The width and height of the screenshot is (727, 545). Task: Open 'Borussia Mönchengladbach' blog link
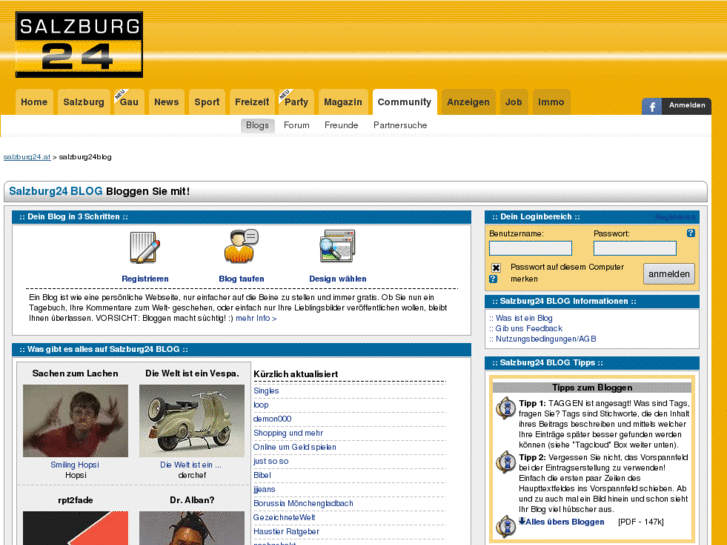pyautogui.click(x=303, y=503)
